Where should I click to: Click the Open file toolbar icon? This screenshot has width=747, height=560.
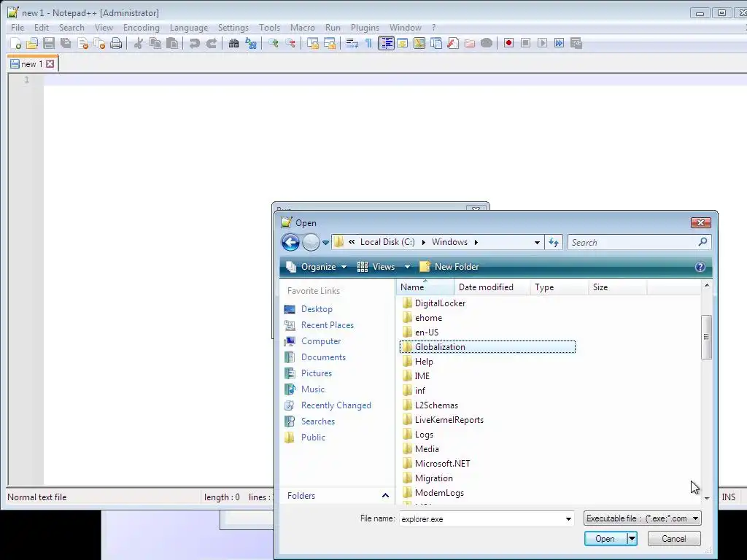point(32,43)
